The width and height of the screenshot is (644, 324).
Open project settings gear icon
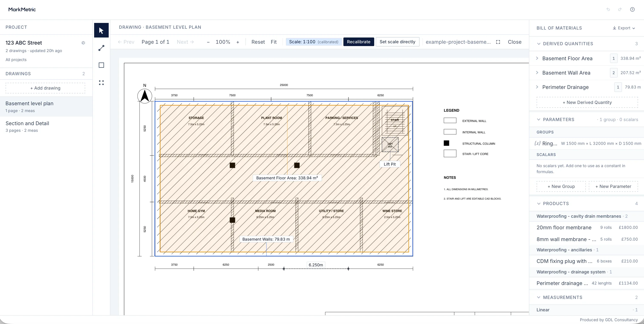pos(83,43)
